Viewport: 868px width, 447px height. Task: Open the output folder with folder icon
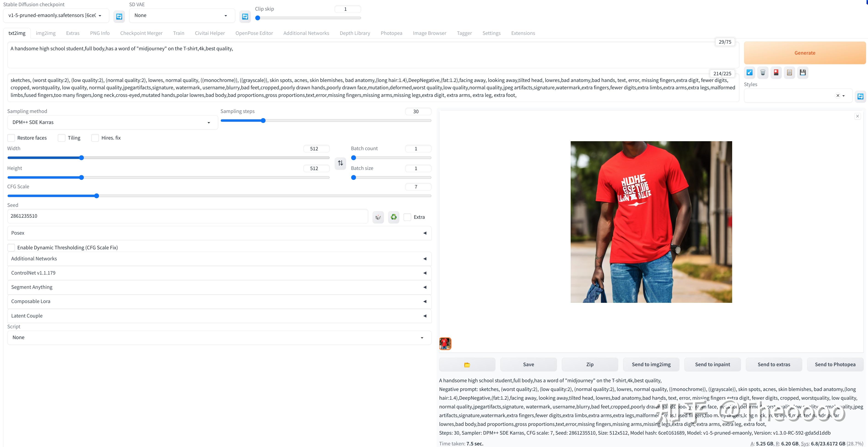click(x=467, y=364)
